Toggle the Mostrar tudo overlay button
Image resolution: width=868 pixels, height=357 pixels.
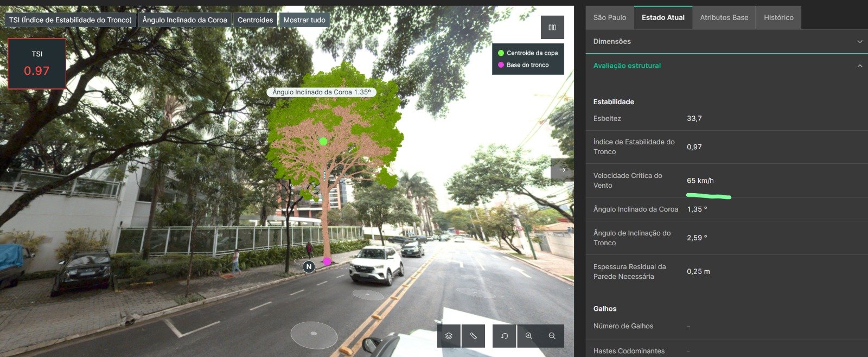click(x=304, y=20)
